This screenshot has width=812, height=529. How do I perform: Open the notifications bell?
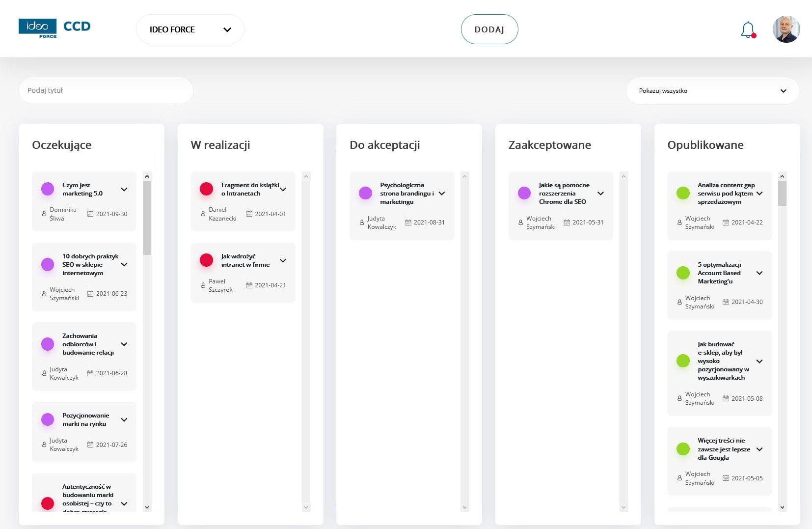click(747, 30)
